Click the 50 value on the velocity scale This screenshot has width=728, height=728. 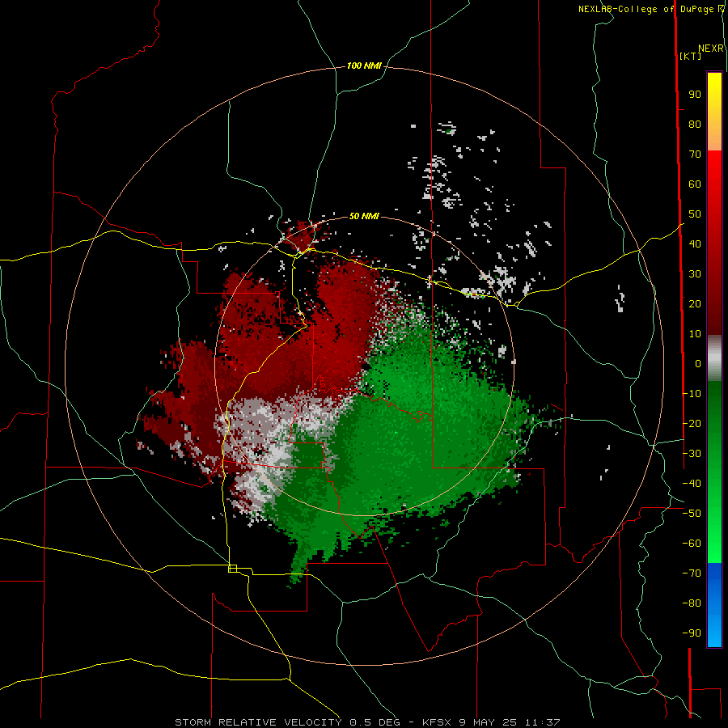695,214
